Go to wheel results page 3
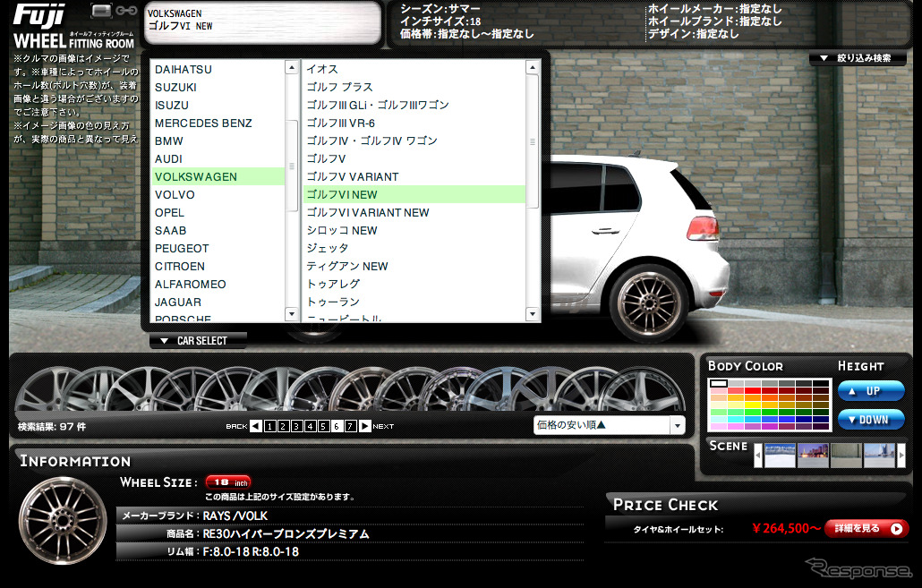The width and height of the screenshot is (922, 588). click(x=296, y=426)
